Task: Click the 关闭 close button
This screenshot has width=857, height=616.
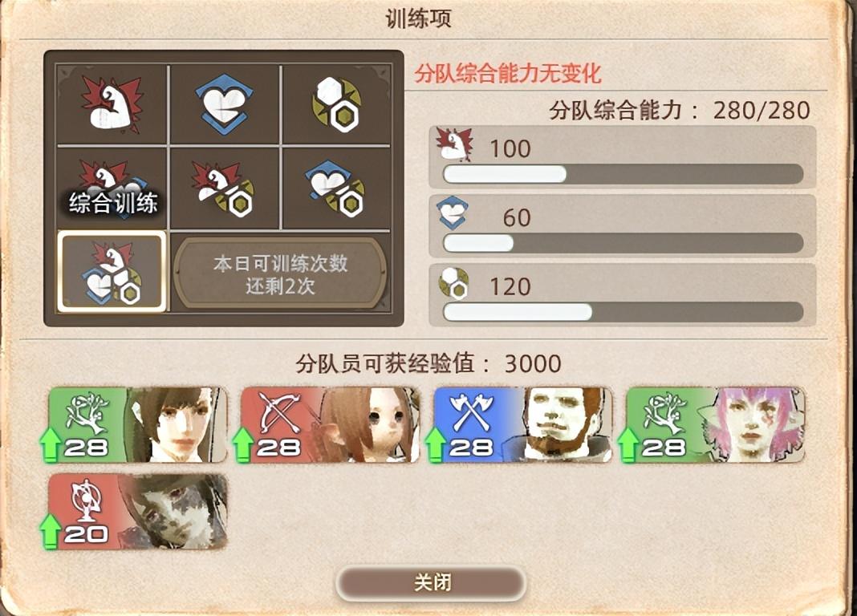Action: point(431,582)
